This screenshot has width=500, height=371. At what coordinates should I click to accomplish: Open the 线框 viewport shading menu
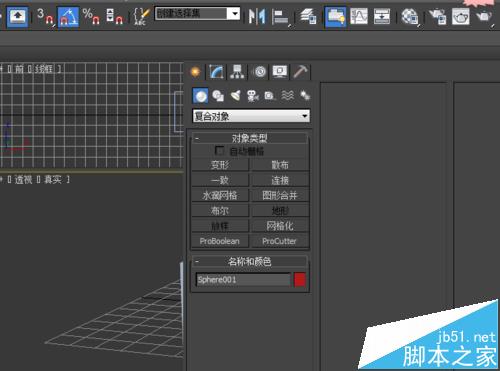coord(44,69)
